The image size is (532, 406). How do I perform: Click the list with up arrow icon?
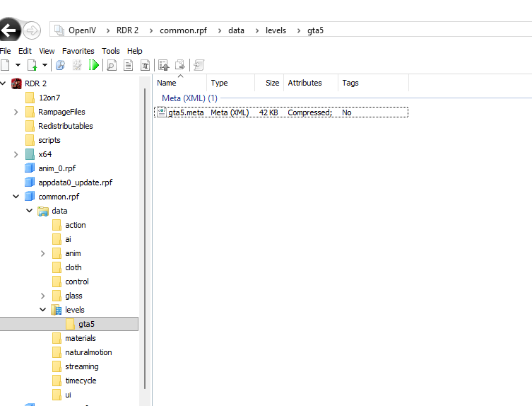point(164,65)
